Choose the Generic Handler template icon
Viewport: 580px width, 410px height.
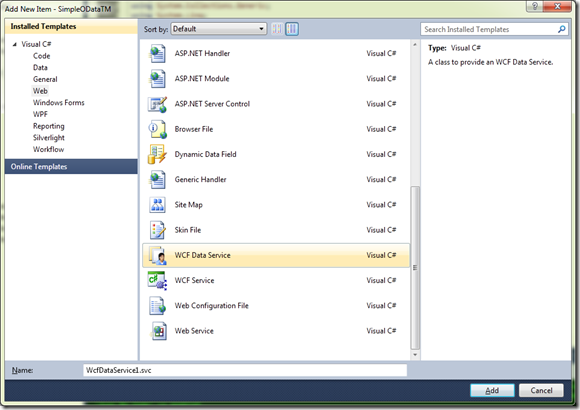157,179
